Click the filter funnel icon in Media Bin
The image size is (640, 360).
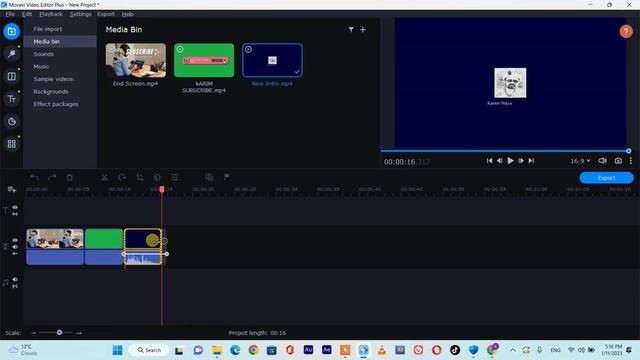(x=351, y=29)
